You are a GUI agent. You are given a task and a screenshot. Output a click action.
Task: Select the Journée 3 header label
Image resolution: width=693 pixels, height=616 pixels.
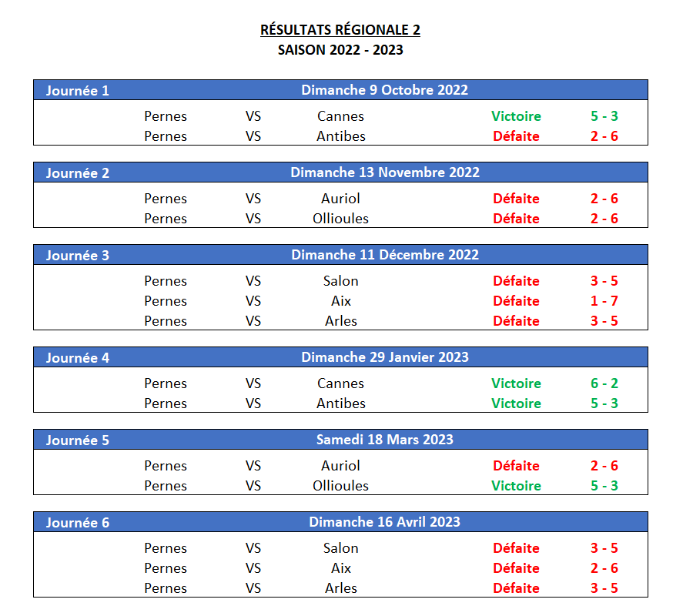77,256
